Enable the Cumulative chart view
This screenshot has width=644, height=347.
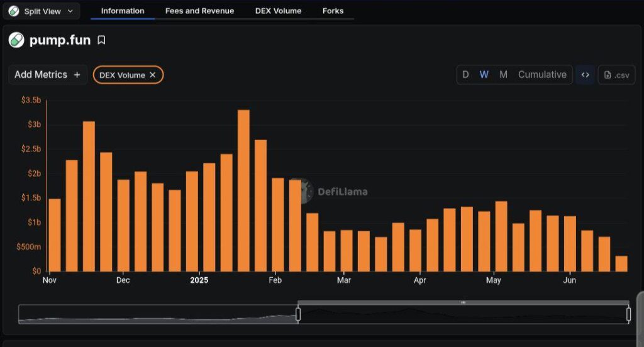tap(541, 75)
